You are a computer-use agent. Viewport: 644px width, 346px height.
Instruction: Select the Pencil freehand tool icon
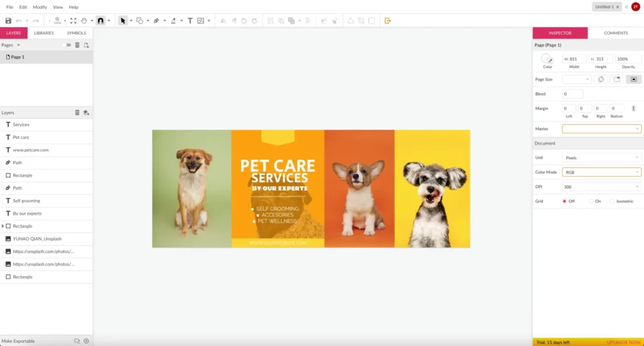174,21
